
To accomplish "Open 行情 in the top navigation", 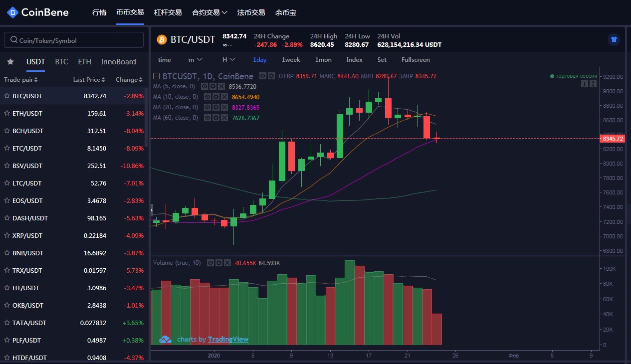I will (x=99, y=12).
